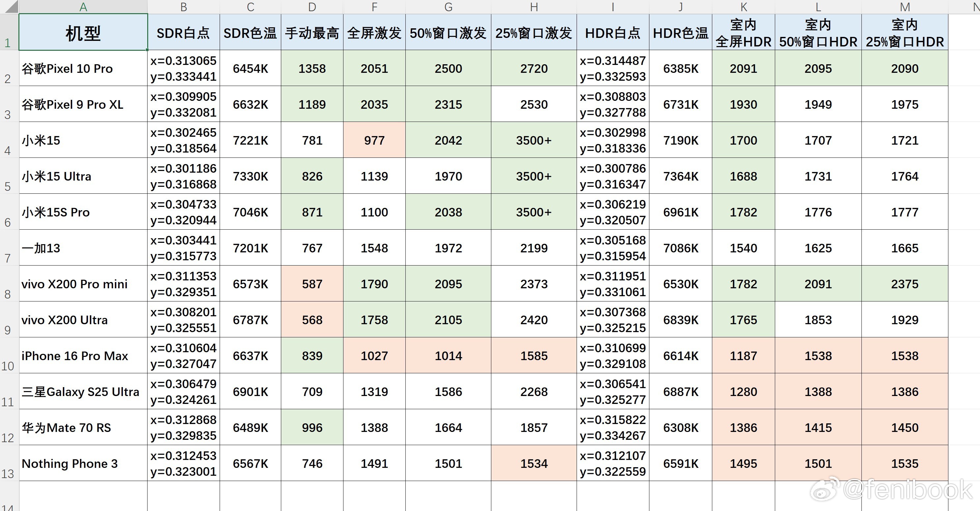Viewport: 980px width, 511px height.
Task: Select column G header
Action: tap(448, 7)
